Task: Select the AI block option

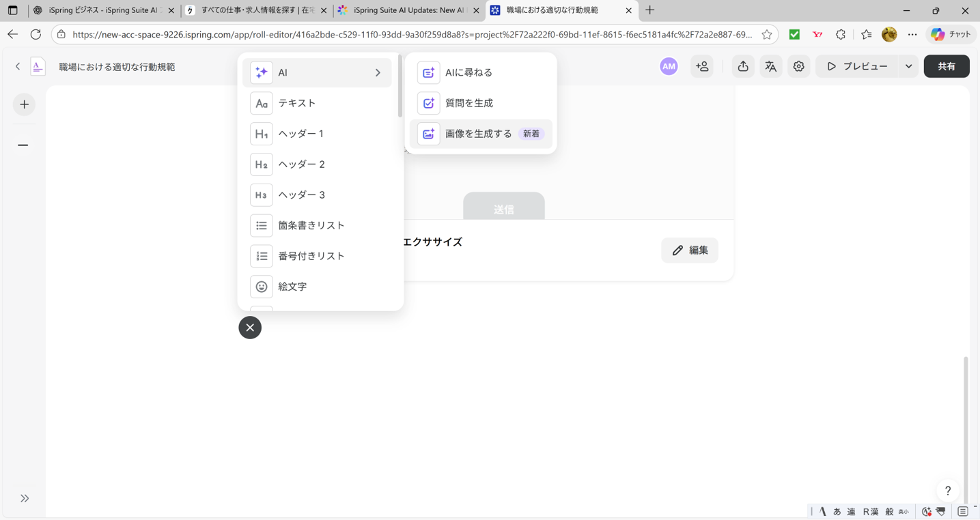Action: [x=318, y=72]
